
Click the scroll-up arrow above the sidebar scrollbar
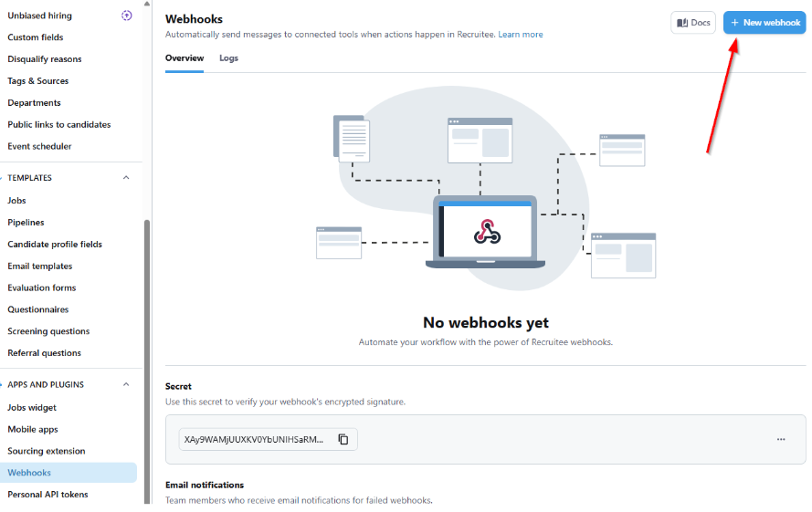[147, 4]
